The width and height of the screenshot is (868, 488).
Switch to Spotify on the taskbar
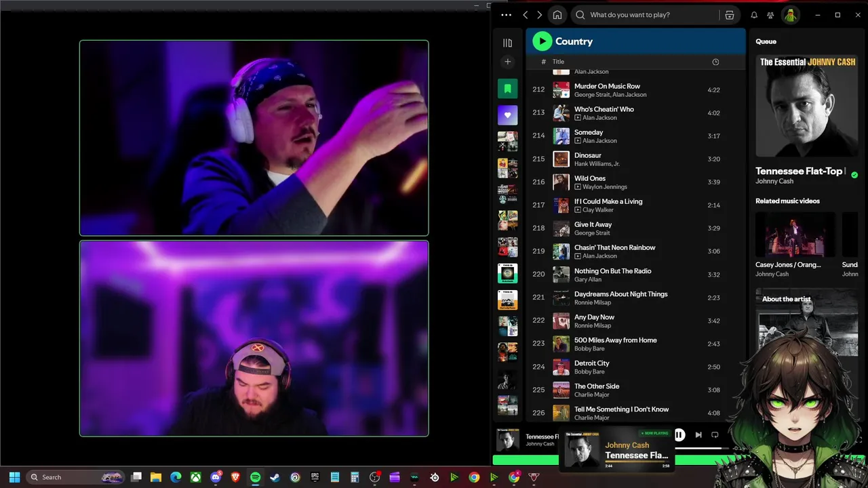coord(255,477)
